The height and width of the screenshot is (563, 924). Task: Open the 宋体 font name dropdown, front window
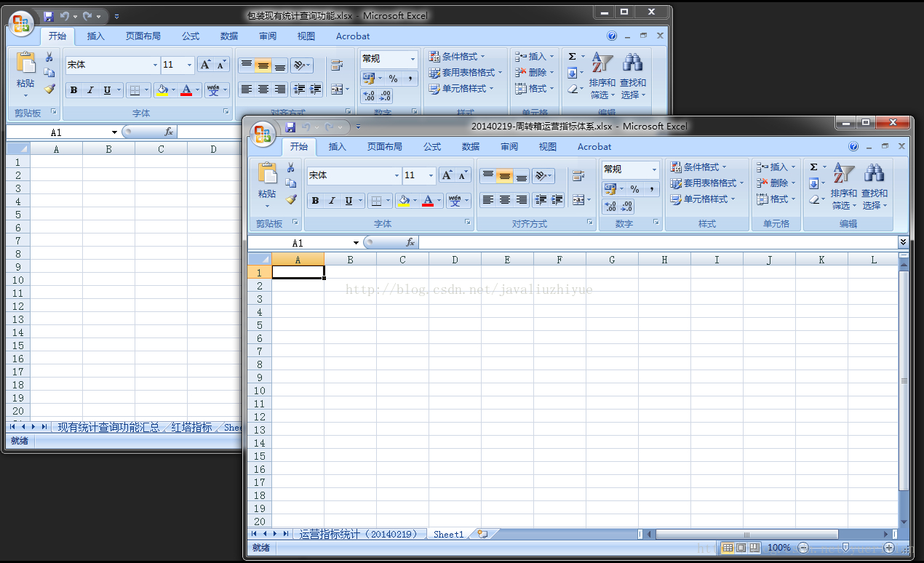397,175
